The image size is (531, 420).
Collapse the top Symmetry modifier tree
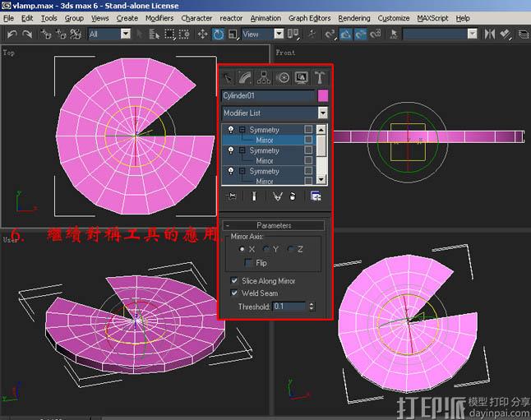click(x=242, y=130)
